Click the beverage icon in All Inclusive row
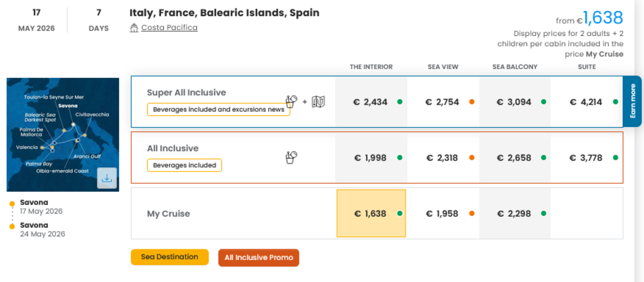The height and width of the screenshot is (282, 644). [x=291, y=157]
